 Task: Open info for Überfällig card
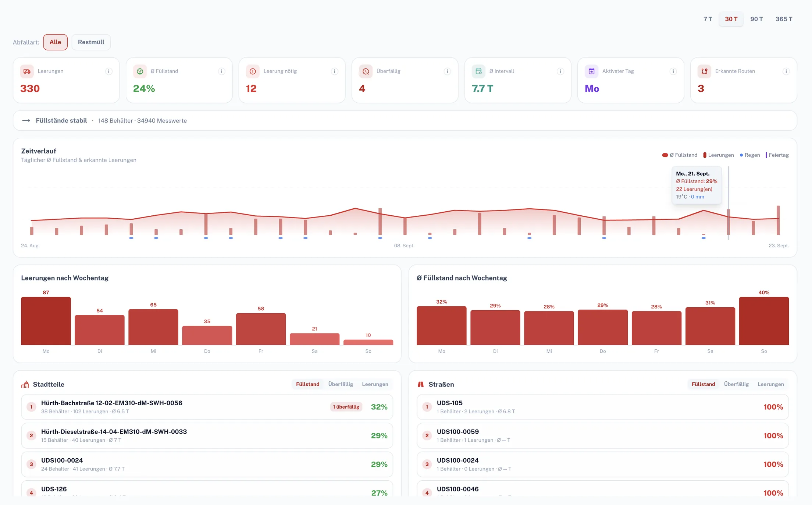447,71
